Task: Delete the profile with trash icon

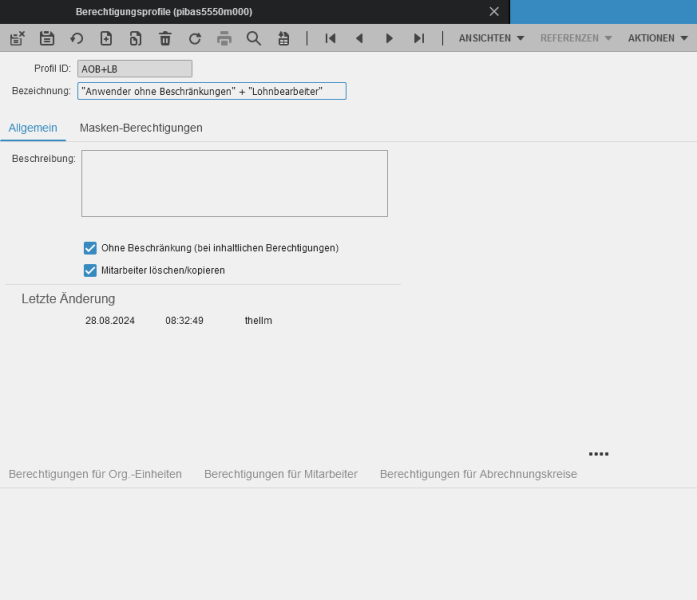Action: [x=165, y=38]
